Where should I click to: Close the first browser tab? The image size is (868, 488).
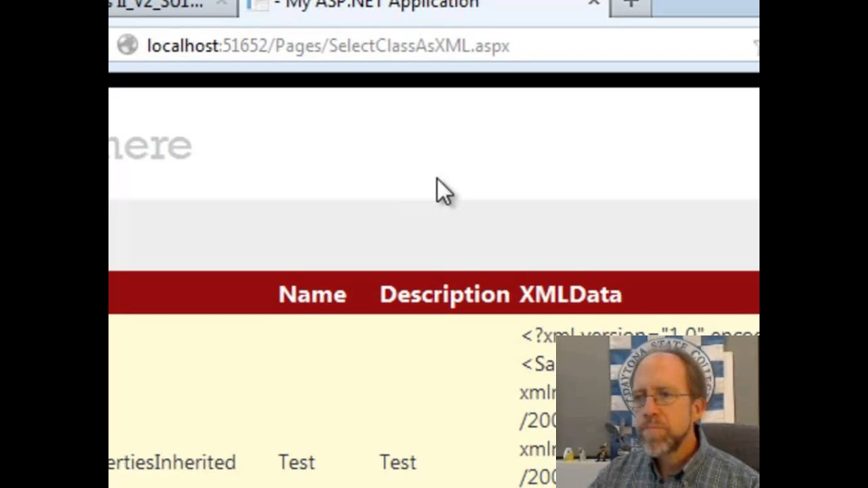pyautogui.click(x=222, y=4)
